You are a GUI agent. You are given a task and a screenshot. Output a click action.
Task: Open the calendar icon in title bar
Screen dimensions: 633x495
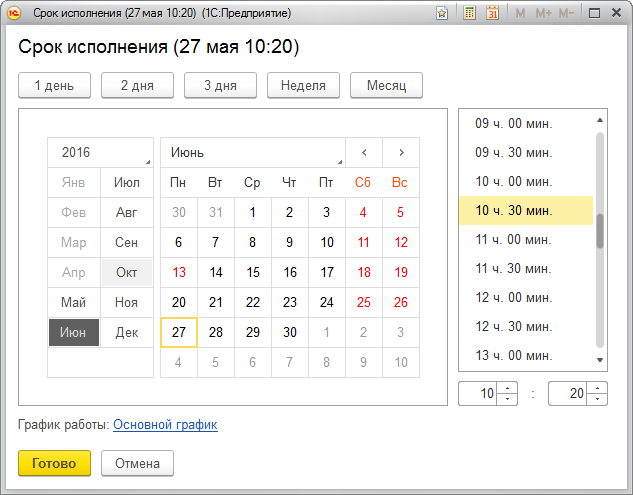[492, 13]
